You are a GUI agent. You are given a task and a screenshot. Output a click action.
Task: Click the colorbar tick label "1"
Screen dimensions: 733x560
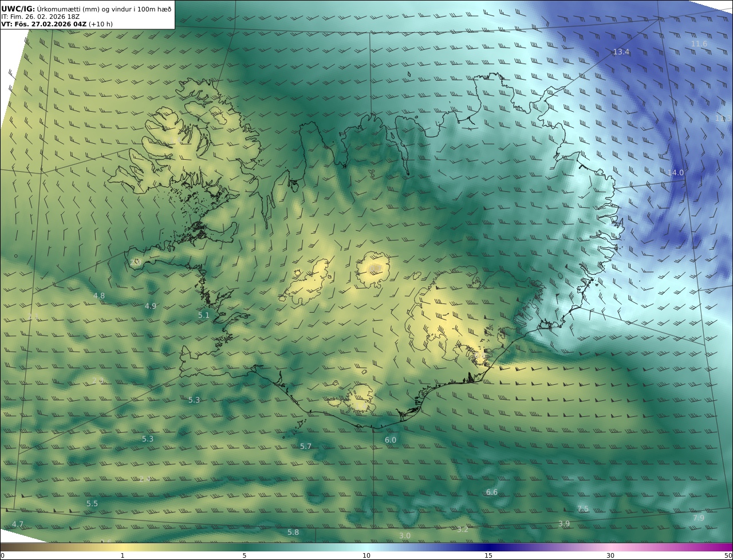pyautogui.click(x=123, y=555)
